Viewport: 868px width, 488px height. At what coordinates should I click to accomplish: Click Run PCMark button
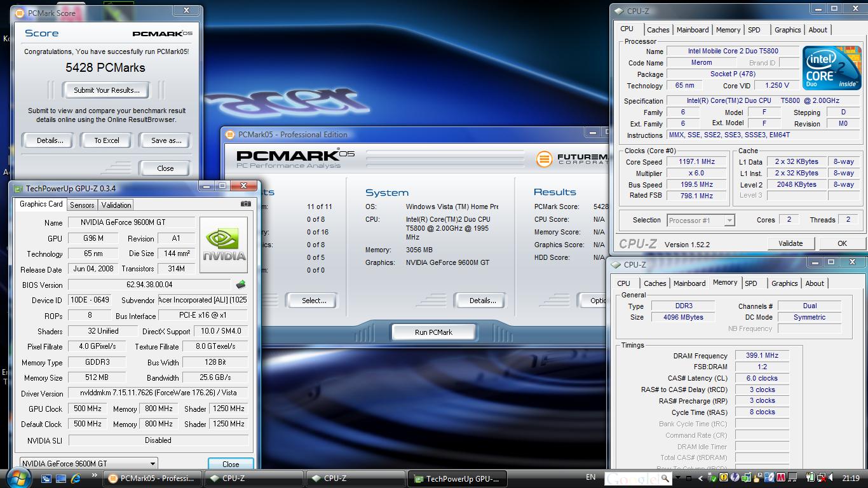tap(434, 332)
